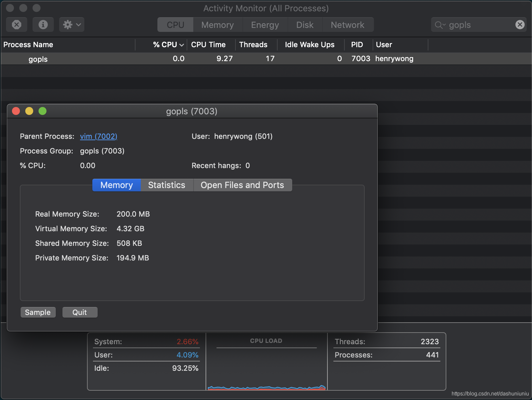Open parent process vim (7002) link

coord(99,136)
